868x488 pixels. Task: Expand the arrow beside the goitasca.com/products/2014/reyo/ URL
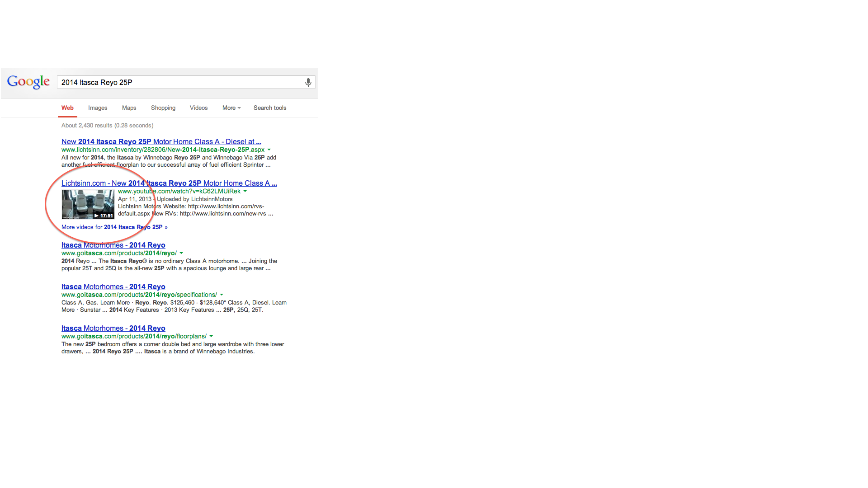[x=181, y=253]
